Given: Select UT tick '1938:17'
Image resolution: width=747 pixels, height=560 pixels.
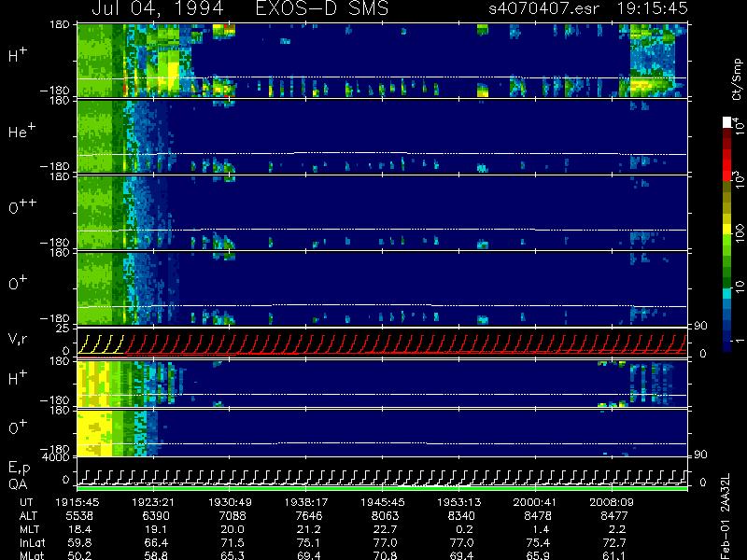Looking at the screenshot, I should 306,502.
